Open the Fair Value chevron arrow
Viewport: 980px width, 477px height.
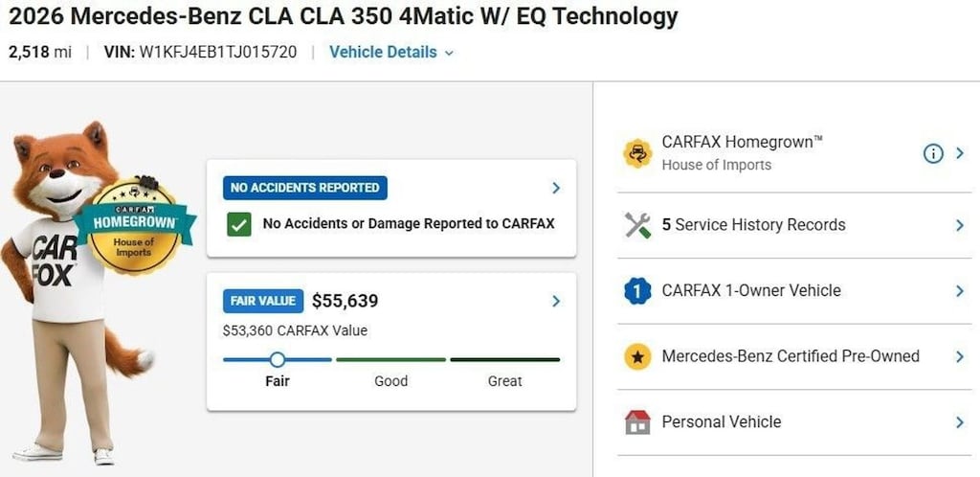point(556,302)
